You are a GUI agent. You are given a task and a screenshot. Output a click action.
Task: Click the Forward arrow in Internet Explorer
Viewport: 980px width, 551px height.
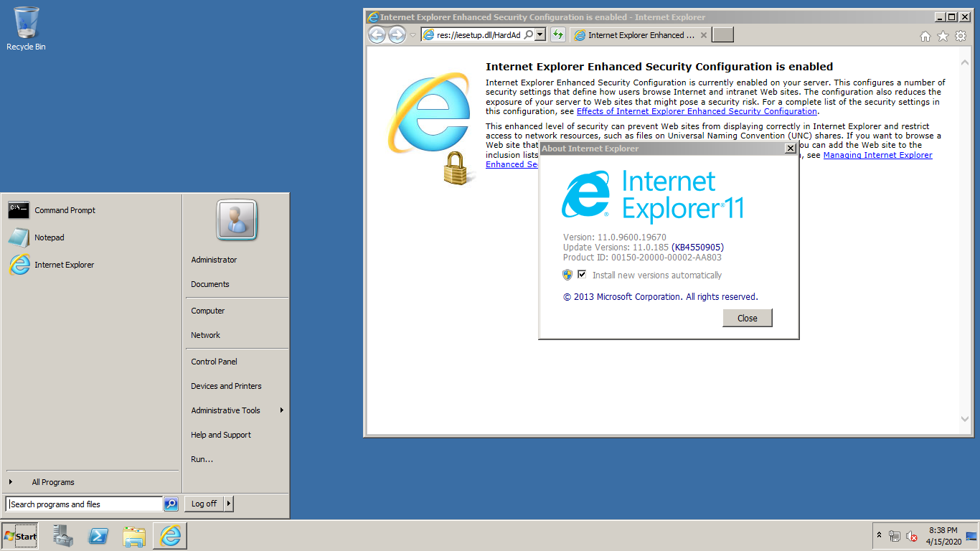pos(397,34)
